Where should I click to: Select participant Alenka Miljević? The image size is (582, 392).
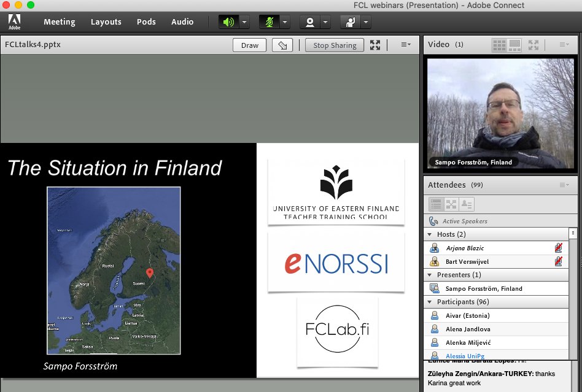point(496,343)
